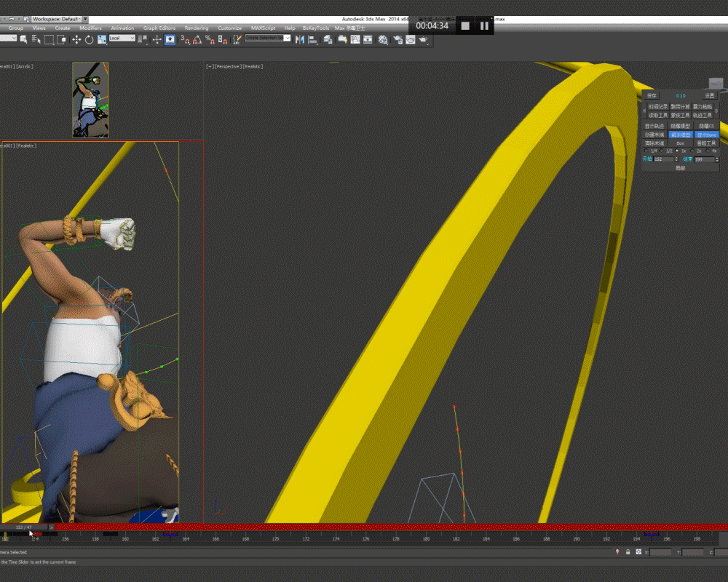Open the Local reference coordinate dropdown

pyautogui.click(x=122, y=38)
